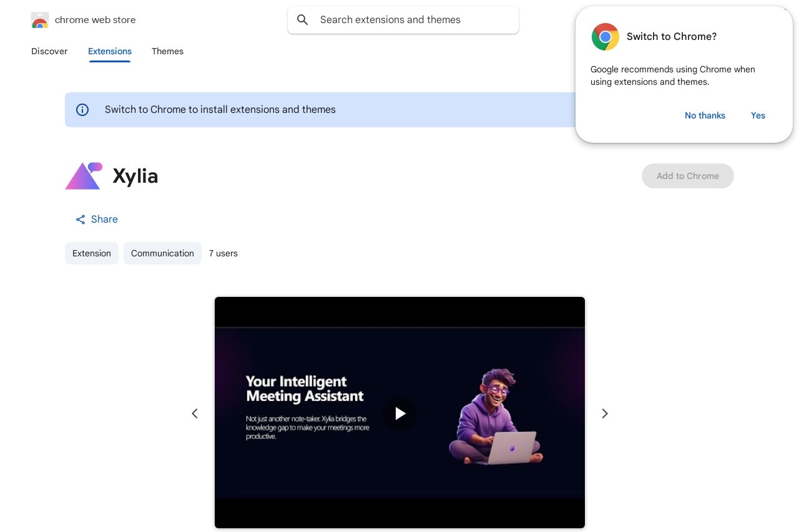Click the Communication category chip

(x=162, y=253)
